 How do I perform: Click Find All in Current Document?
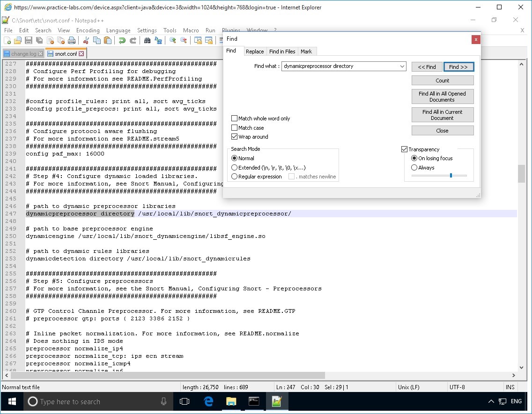[x=442, y=115]
